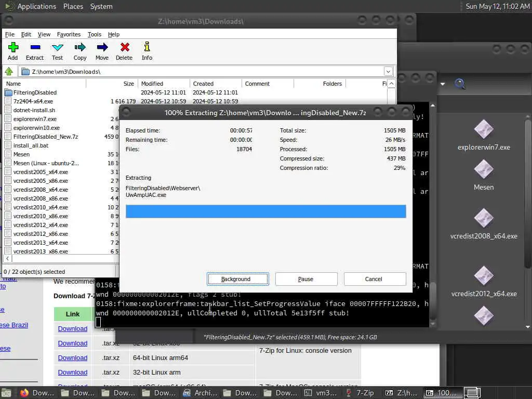This screenshot has width=532, height=399.
Task: Sort by the Size column header
Action: click(112, 84)
